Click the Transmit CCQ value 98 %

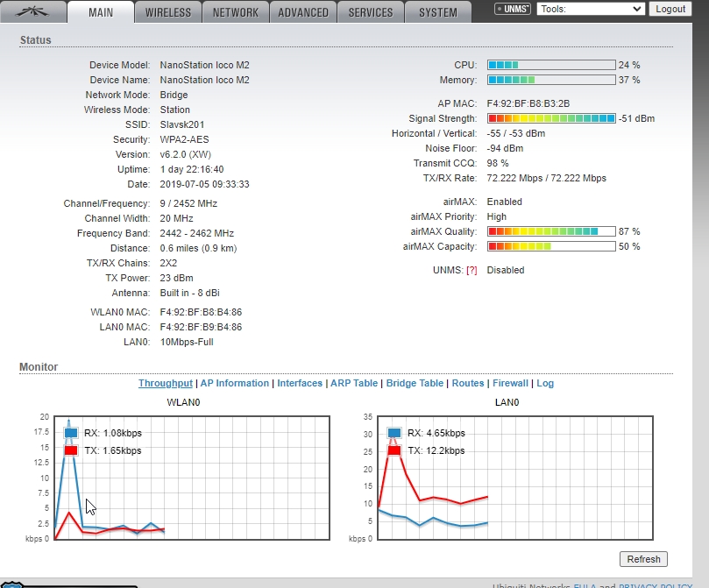[498, 163]
